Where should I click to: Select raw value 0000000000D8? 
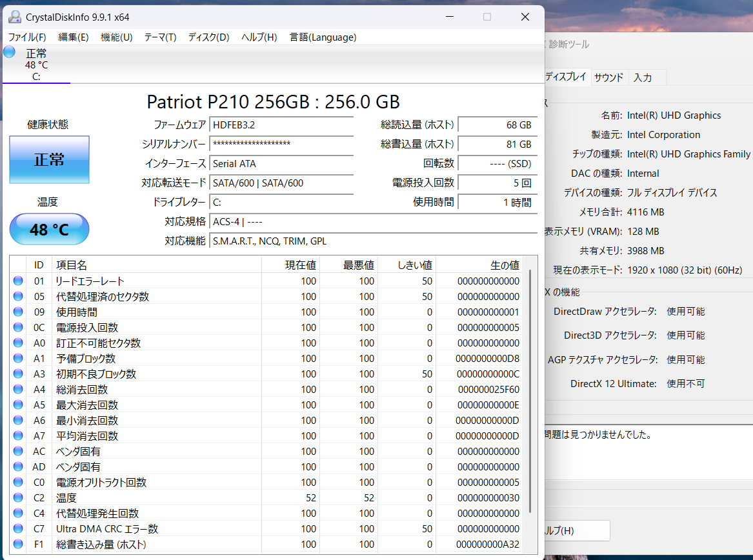[487, 359]
